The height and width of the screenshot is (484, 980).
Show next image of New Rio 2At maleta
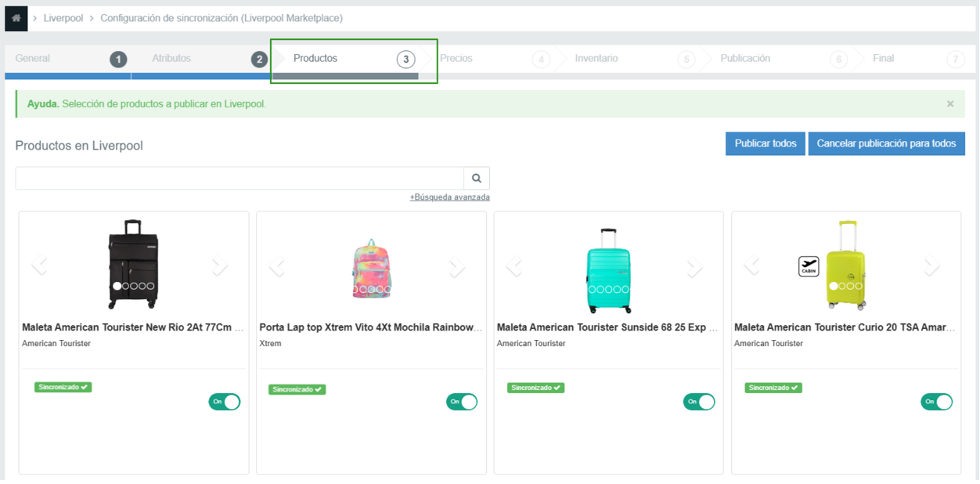219,265
